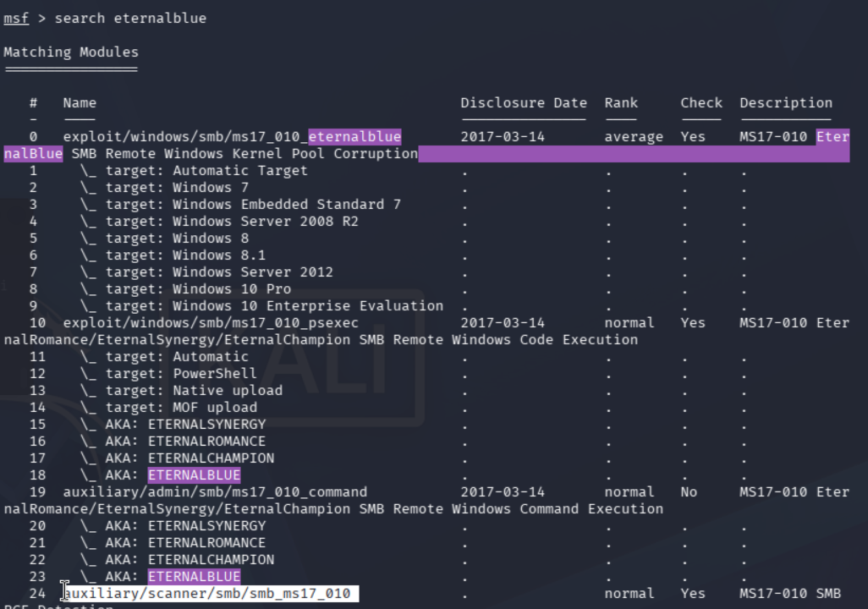Click the 'Check' column header
The image size is (868, 609).
701,103
